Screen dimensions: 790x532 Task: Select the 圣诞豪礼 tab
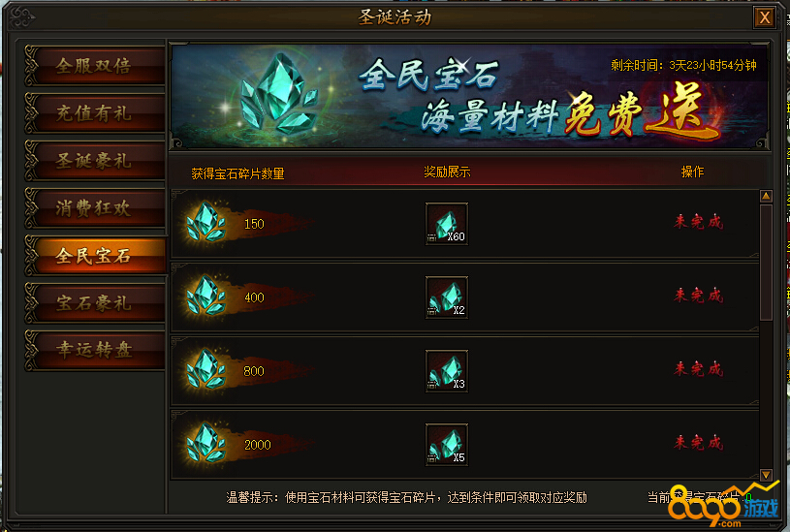pos(95,161)
